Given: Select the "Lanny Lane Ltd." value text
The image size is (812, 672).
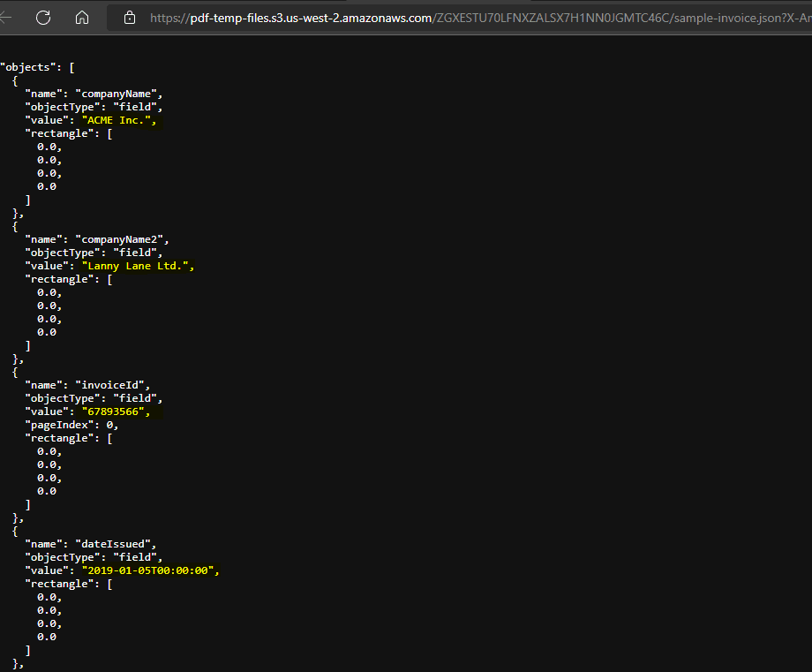Looking at the screenshot, I should coord(138,265).
